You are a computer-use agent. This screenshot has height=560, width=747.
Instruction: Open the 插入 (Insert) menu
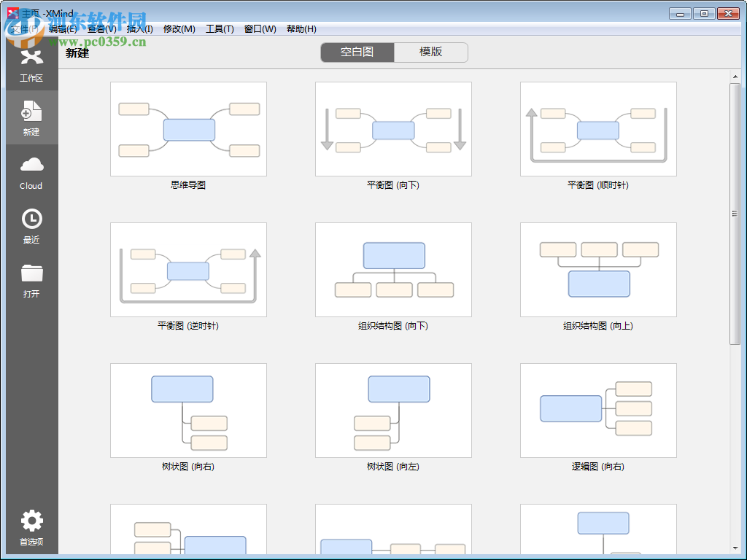tap(142, 29)
